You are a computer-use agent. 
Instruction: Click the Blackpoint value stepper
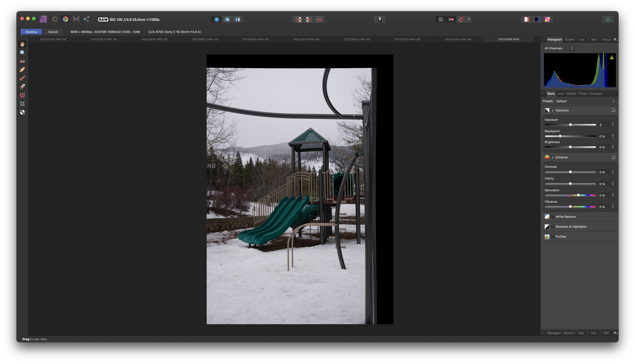pyautogui.click(x=613, y=136)
